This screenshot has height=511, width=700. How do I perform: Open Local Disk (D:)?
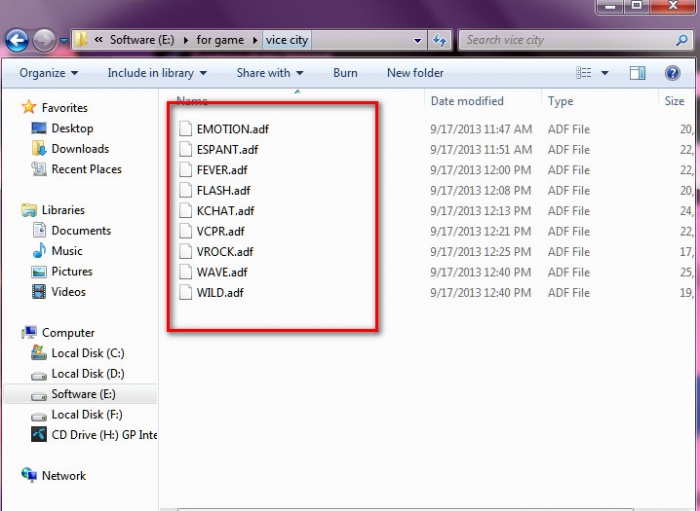click(x=88, y=374)
